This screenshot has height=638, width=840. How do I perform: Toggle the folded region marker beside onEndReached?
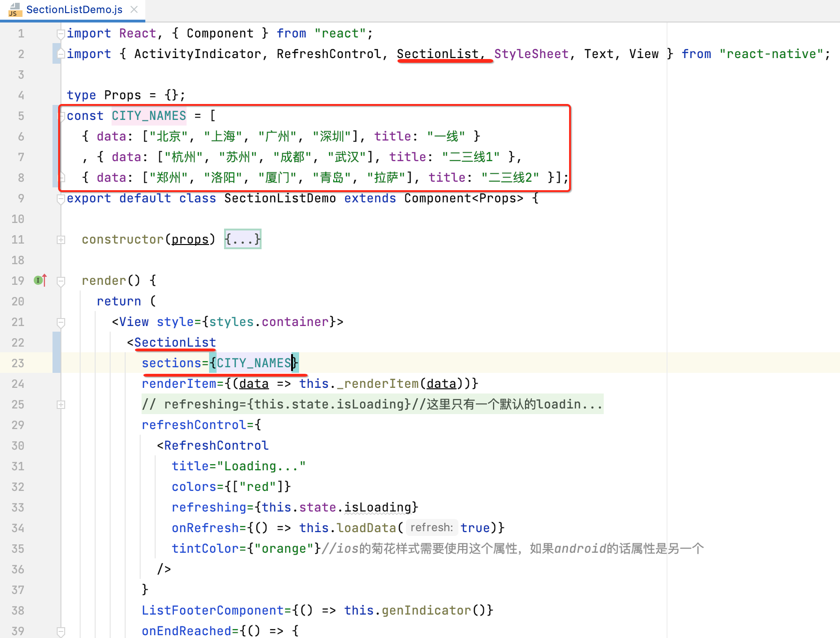(x=60, y=631)
